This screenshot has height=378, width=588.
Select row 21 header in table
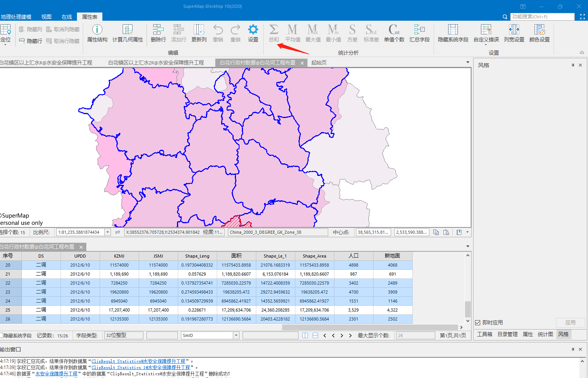click(x=8, y=274)
